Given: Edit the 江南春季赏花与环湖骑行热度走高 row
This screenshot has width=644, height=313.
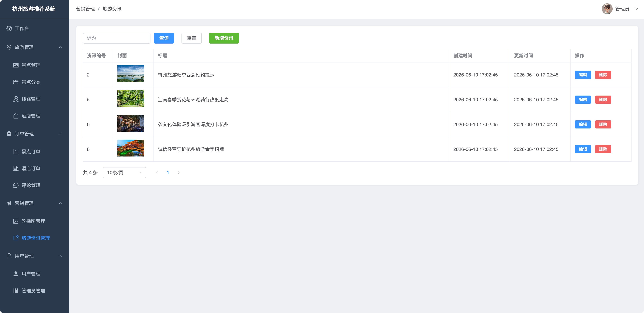Looking at the screenshot, I should [x=583, y=100].
